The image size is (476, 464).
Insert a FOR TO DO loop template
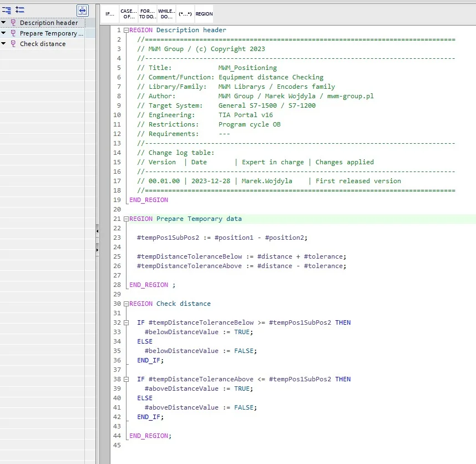(147, 14)
